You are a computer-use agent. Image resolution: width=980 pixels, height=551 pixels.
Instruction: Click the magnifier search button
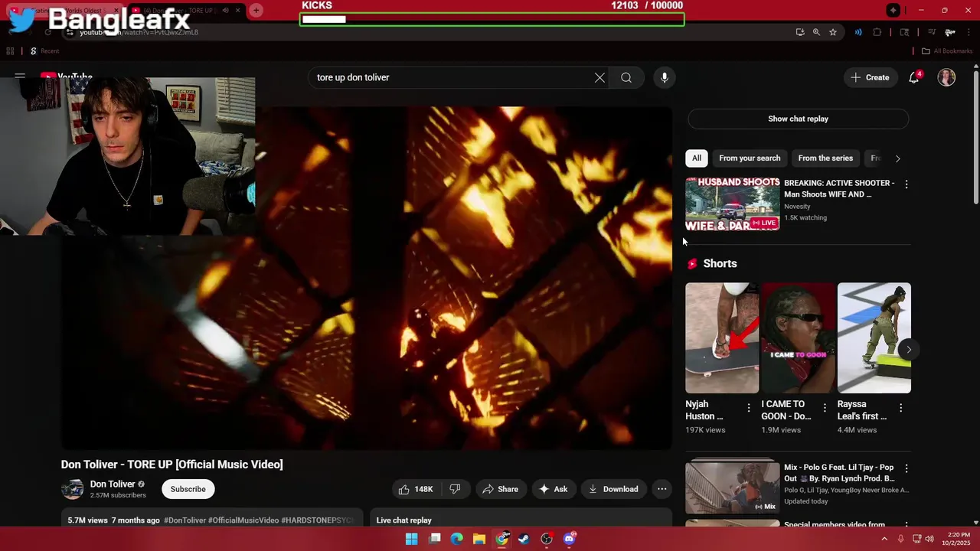626,77
